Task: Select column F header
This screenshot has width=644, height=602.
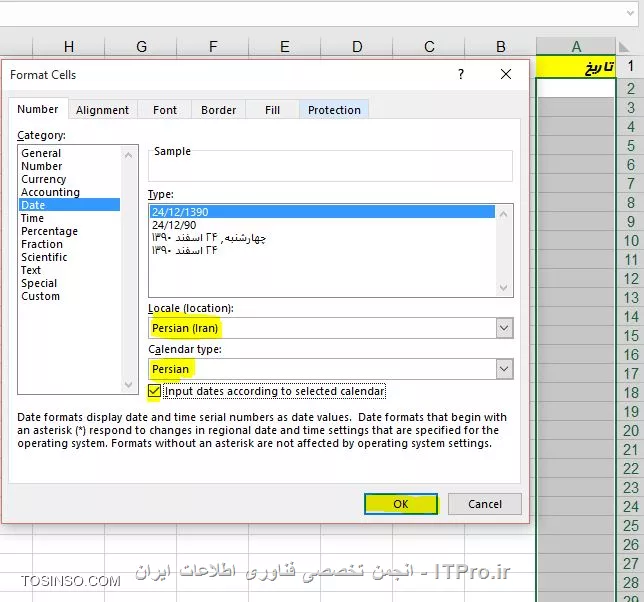Action: click(213, 46)
